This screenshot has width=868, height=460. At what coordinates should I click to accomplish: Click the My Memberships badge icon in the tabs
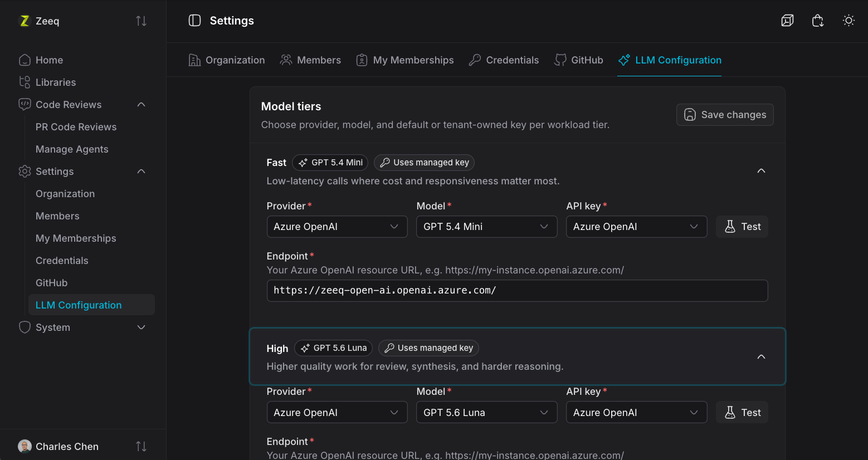click(362, 60)
